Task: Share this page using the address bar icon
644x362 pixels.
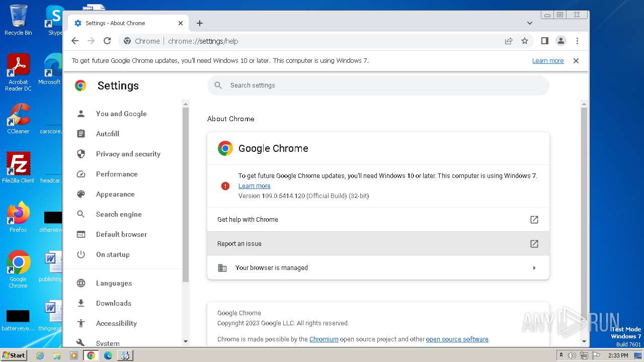Action: tap(509, 41)
